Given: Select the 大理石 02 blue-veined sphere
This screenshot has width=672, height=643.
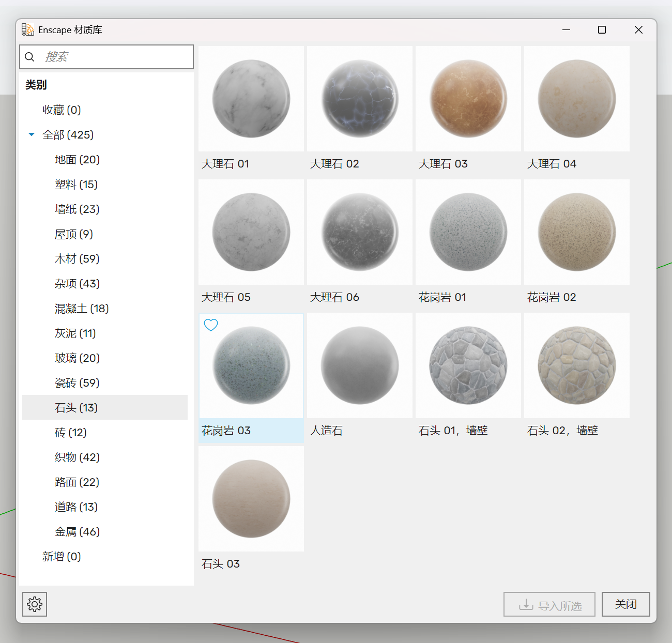Looking at the screenshot, I should pos(360,99).
